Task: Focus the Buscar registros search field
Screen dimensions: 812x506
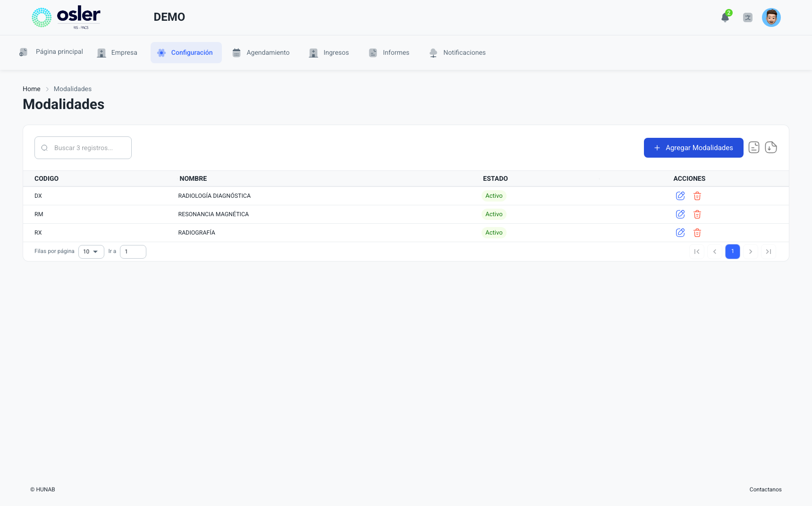Action: (83, 148)
